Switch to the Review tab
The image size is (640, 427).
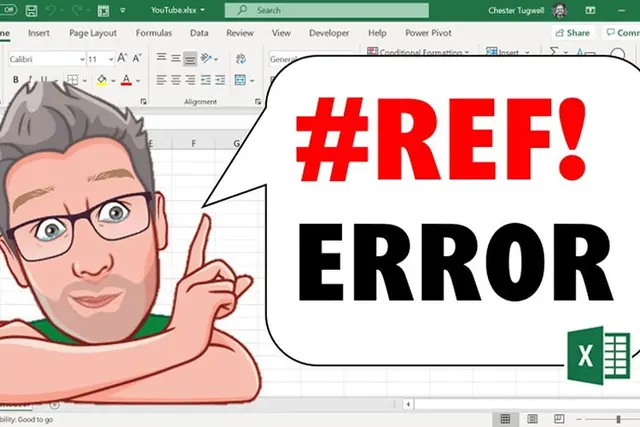click(240, 33)
